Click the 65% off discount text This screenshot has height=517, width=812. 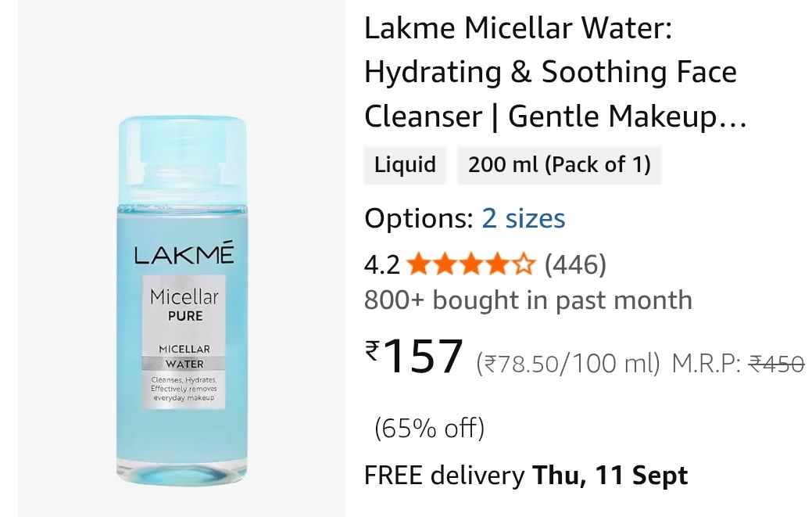point(429,429)
